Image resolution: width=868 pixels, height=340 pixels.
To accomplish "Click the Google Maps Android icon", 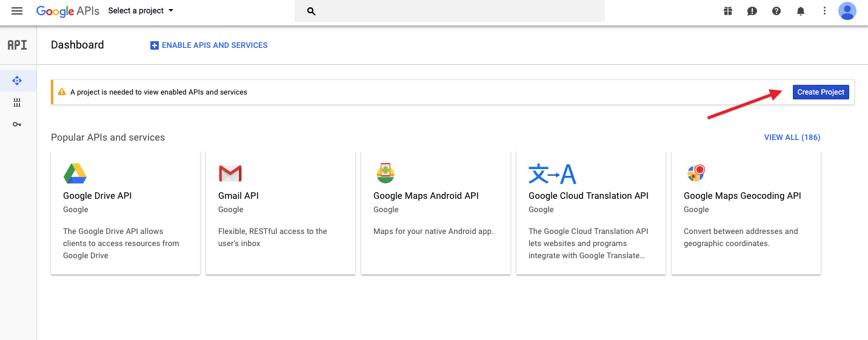I will tap(385, 173).
